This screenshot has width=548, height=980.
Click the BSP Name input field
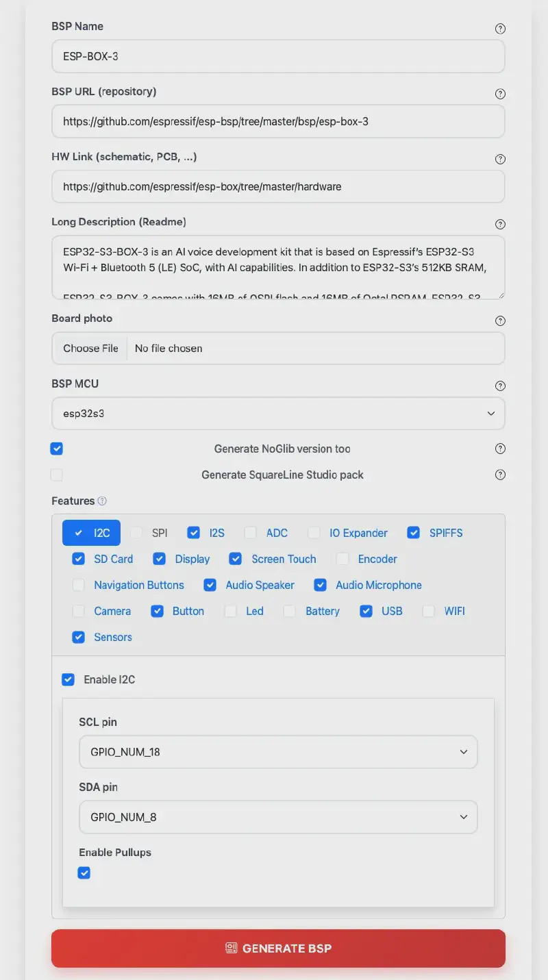[x=278, y=56]
